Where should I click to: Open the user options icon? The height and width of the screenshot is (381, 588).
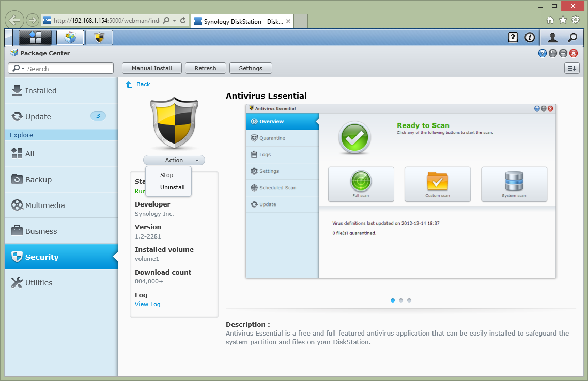click(x=552, y=37)
